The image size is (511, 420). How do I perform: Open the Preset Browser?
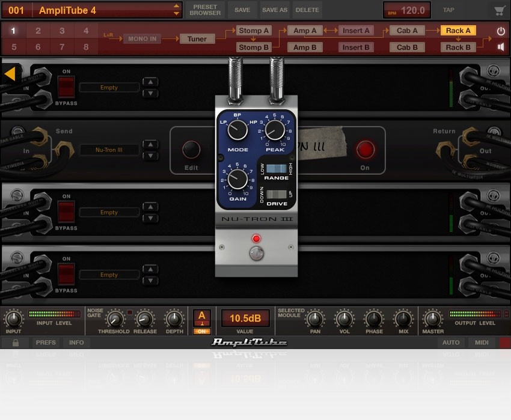(205, 10)
